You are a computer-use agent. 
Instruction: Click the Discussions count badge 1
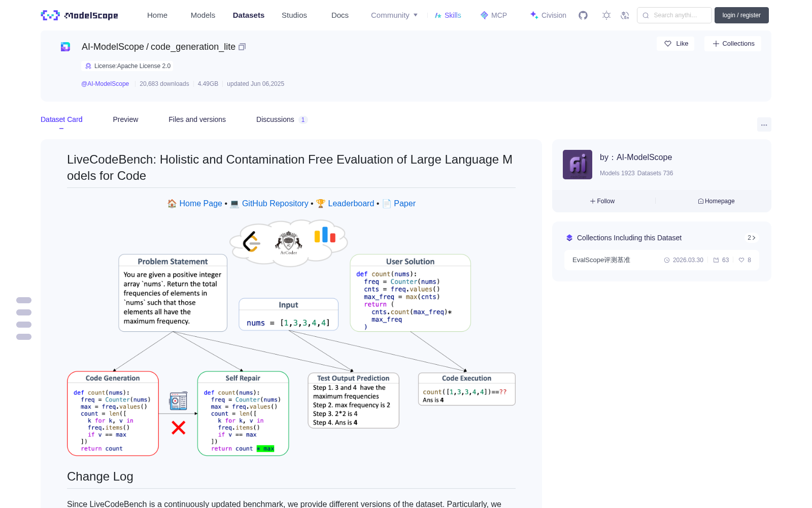pyautogui.click(x=303, y=120)
